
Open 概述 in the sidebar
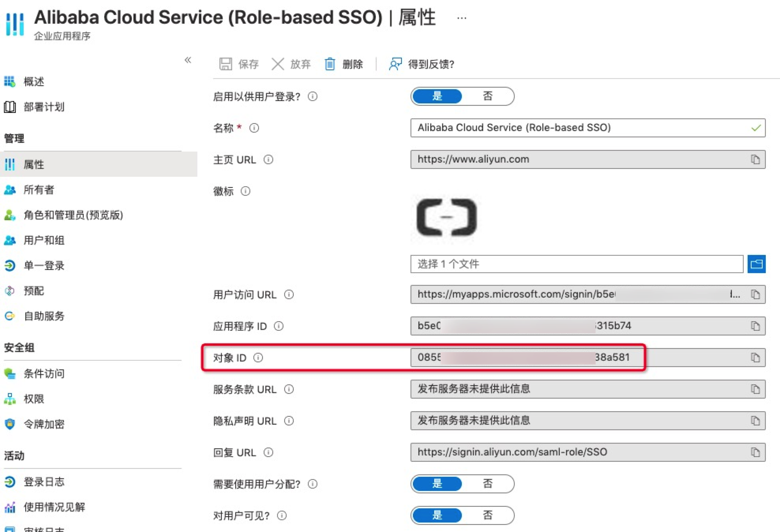24,82
